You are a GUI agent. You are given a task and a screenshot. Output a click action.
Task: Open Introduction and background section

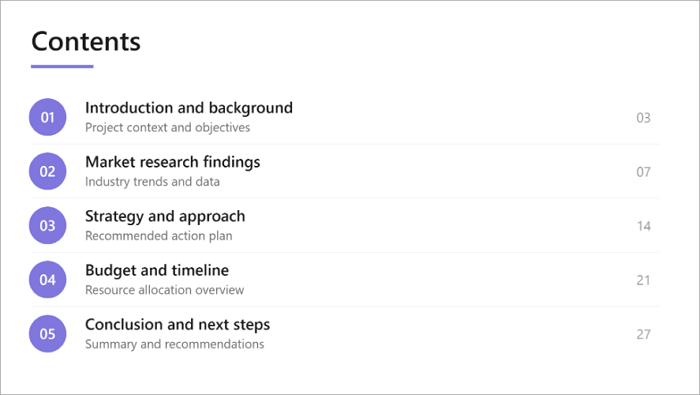(x=189, y=108)
